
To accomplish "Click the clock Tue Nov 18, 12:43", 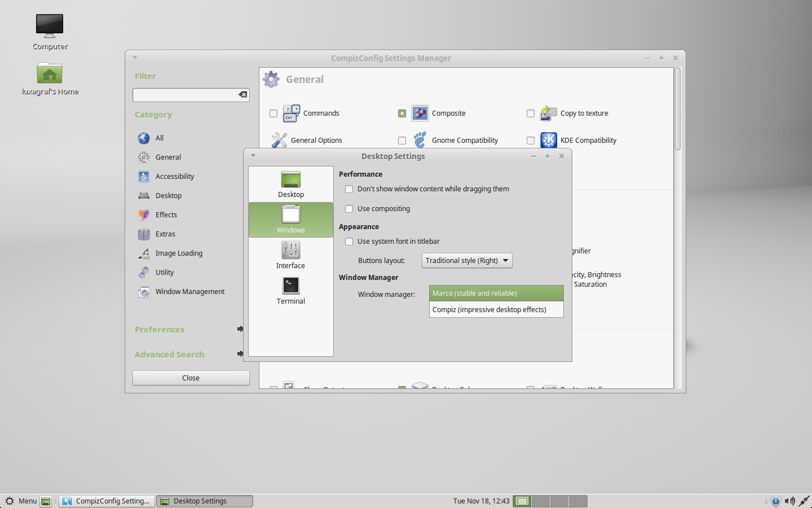I will click(481, 501).
